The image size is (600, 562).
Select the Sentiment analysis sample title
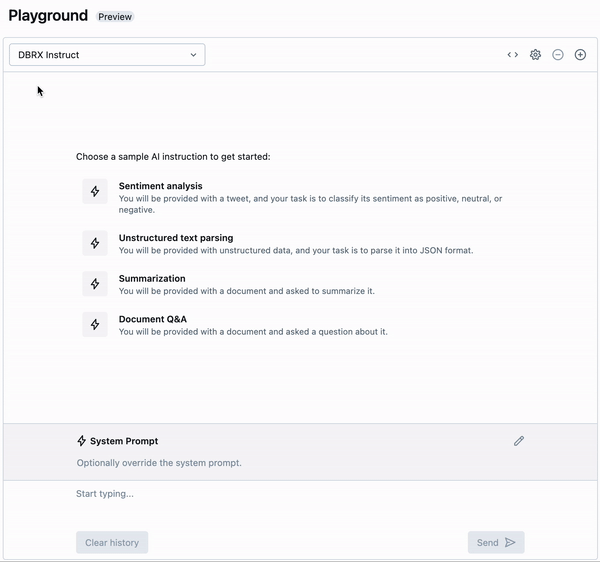(160, 186)
